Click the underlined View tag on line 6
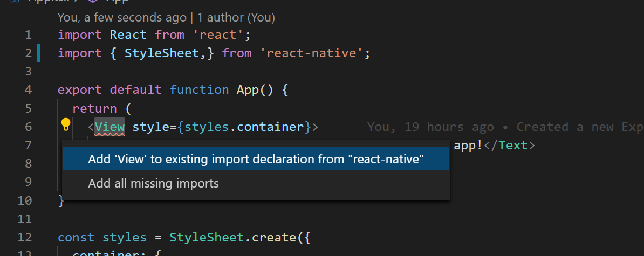 109,127
